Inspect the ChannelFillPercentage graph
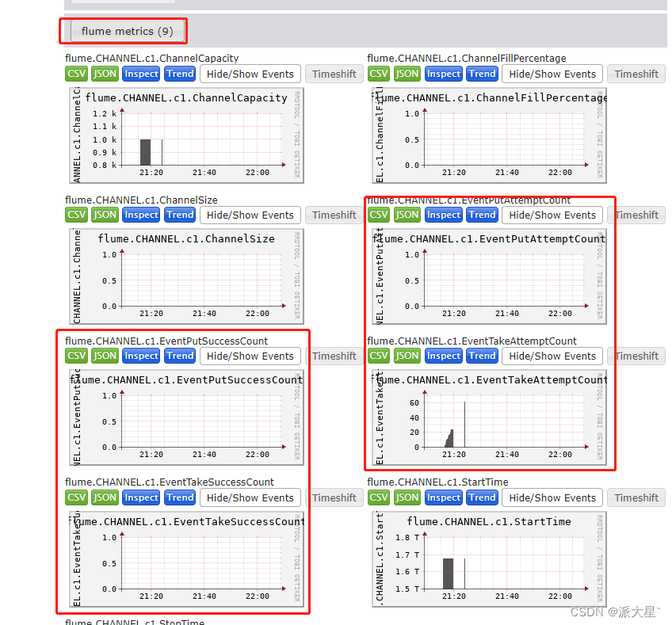672x625 pixels. (444, 74)
